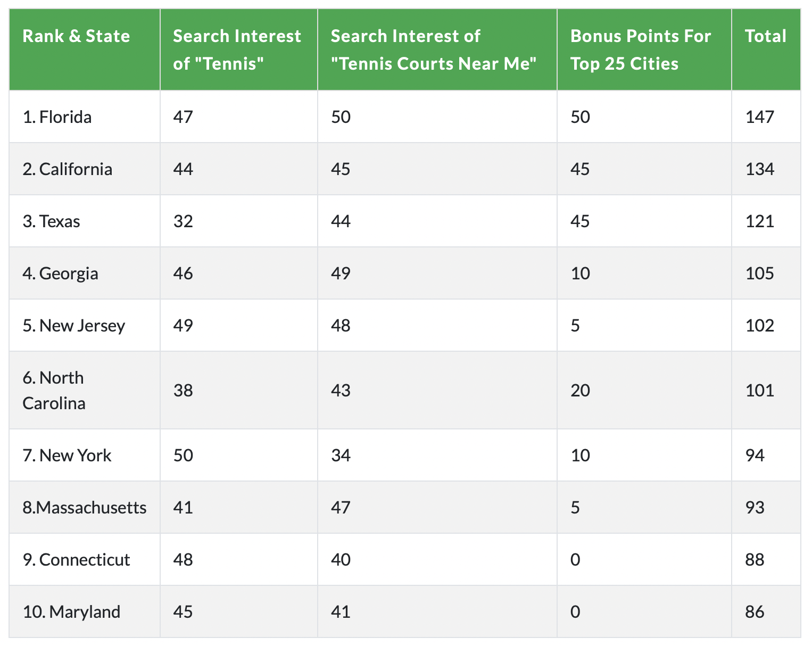Select the '3. Texas' cell

[x=52, y=221]
